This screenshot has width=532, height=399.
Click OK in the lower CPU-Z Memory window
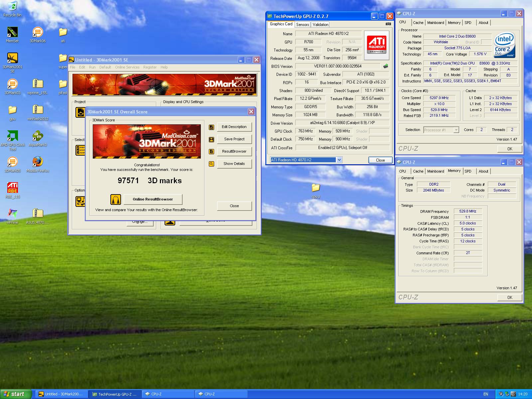510,298
